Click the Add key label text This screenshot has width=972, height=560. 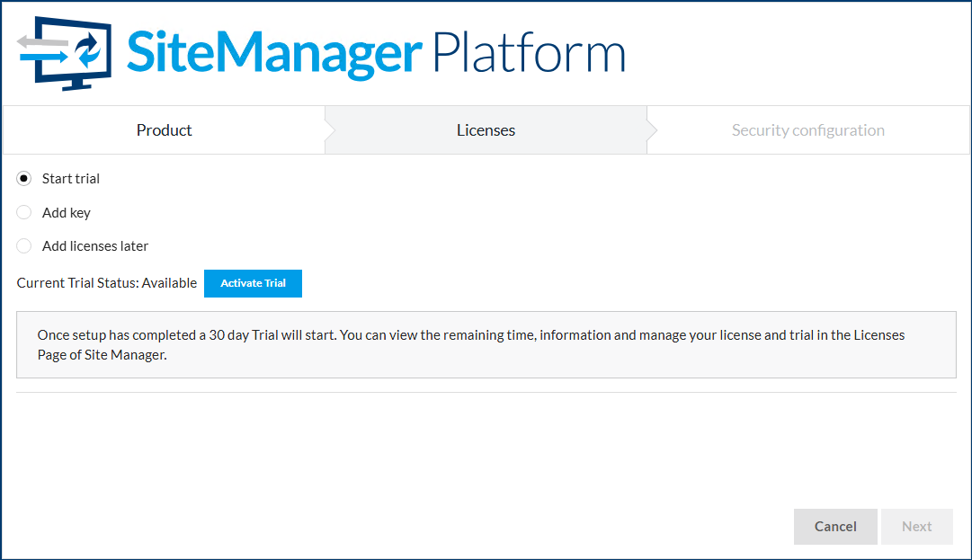pyautogui.click(x=66, y=212)
